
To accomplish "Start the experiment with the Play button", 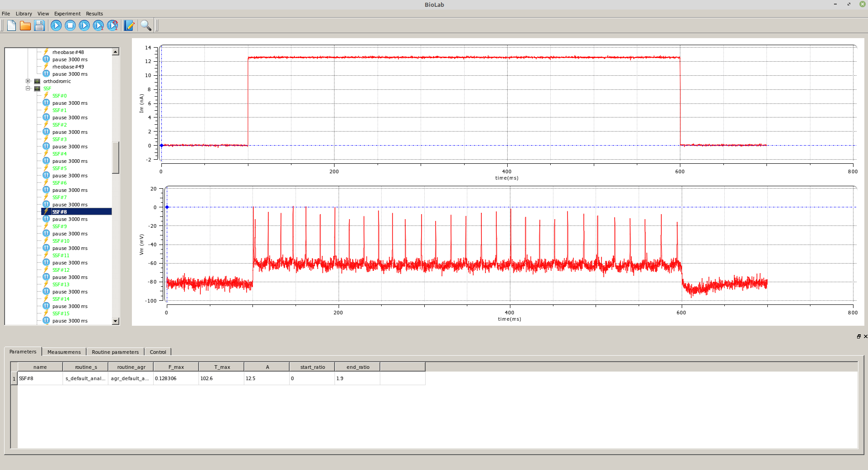I will pyautogui.click(x=56, y=25).
